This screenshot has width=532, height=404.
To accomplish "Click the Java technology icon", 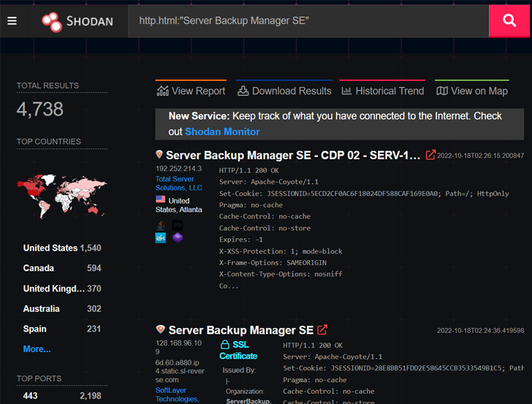I will (x=161, y=225).
